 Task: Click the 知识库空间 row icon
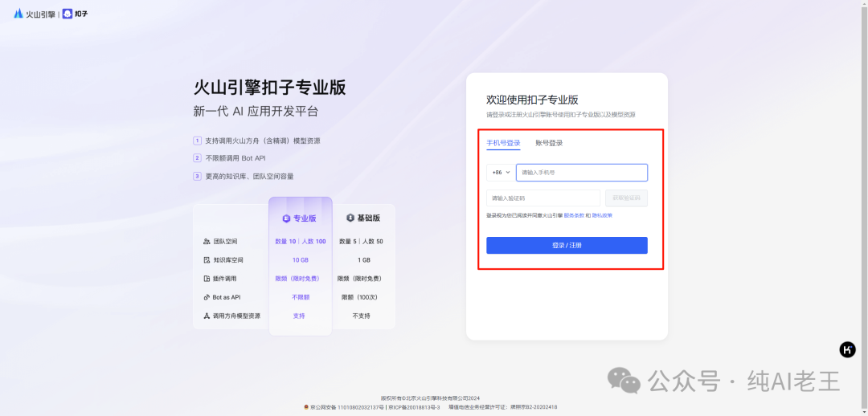tap(207, 260)
